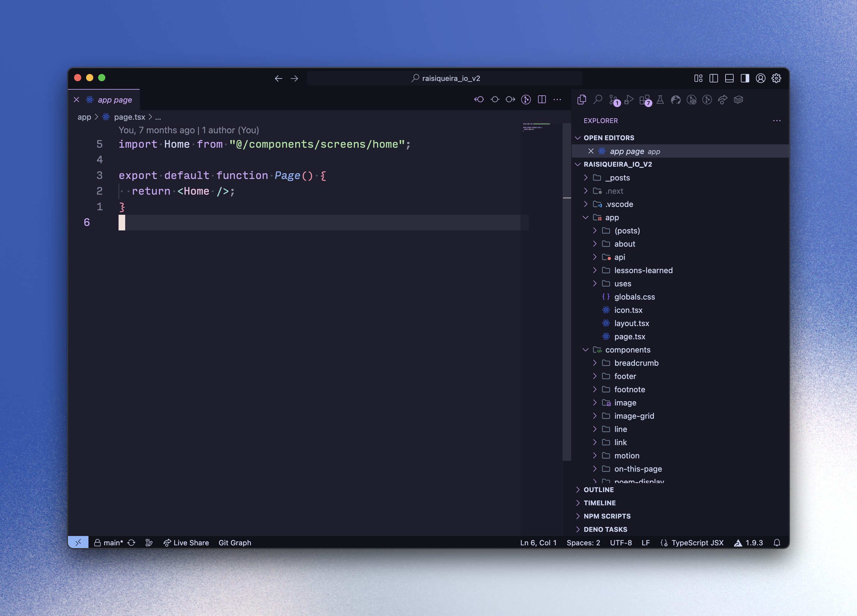857x616 pixels.
Task: Open the Containers view icon
Action: pos(738,100)
